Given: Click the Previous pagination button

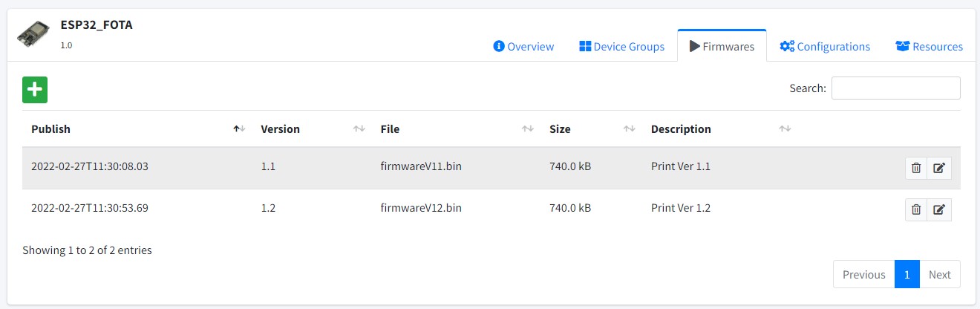Looking at the screenshot, I should (863, 275).
